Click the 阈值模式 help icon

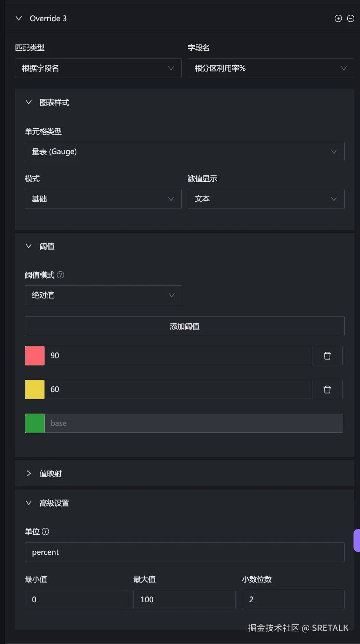pos(61,275)
